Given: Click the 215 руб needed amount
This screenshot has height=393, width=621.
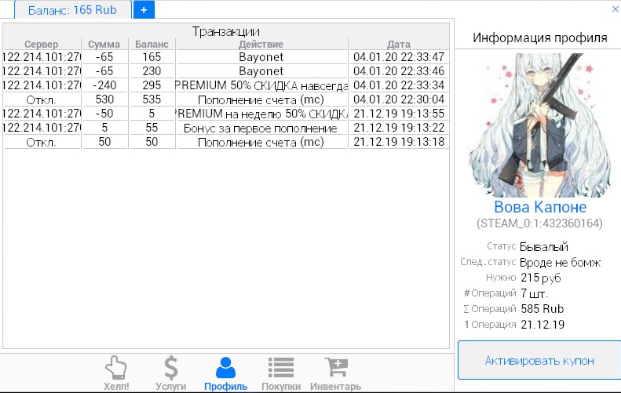Looking at the screenshot, I should coord(541,278).
